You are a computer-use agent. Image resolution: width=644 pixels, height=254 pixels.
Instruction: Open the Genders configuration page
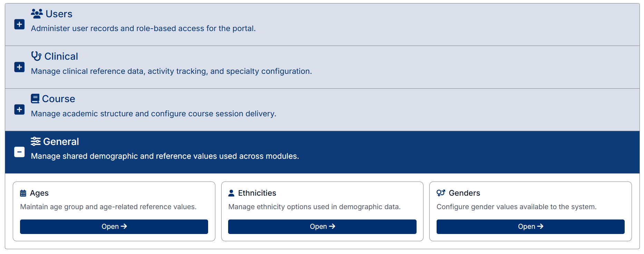[530, 227]
